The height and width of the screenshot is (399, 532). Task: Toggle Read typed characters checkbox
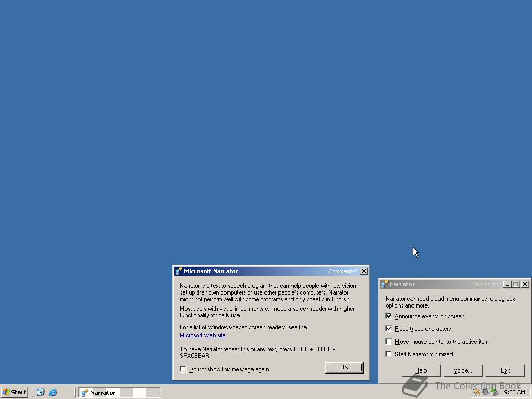tap(389, 329)
